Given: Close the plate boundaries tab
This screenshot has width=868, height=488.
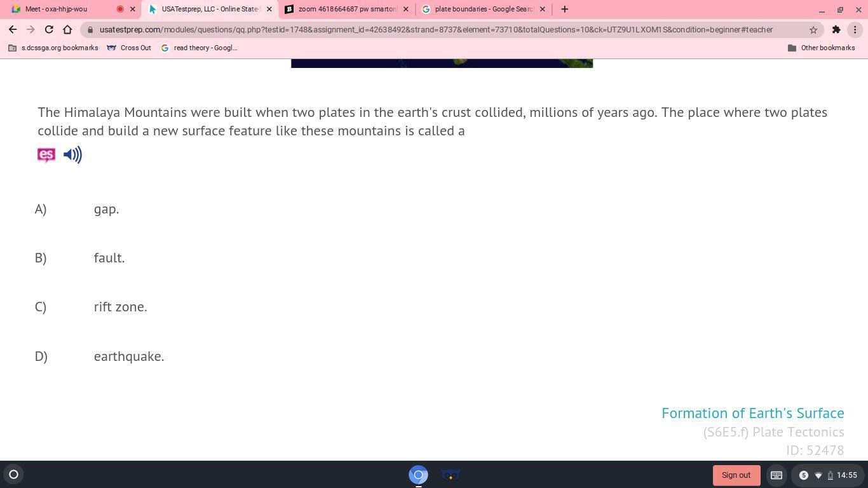Looking at the screenshot, I should click(x=543, y=9).
